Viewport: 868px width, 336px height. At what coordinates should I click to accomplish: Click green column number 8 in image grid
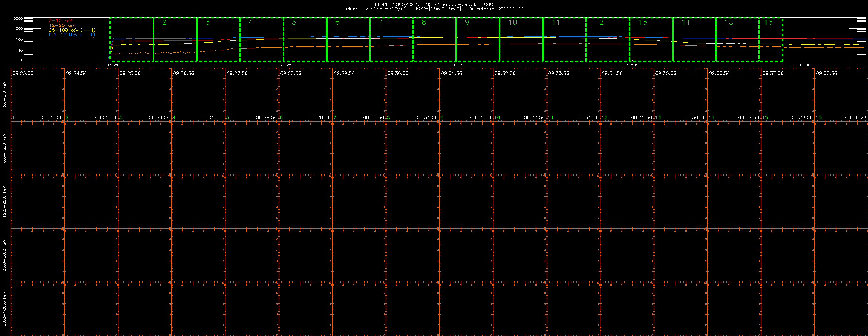coord(389,118)
